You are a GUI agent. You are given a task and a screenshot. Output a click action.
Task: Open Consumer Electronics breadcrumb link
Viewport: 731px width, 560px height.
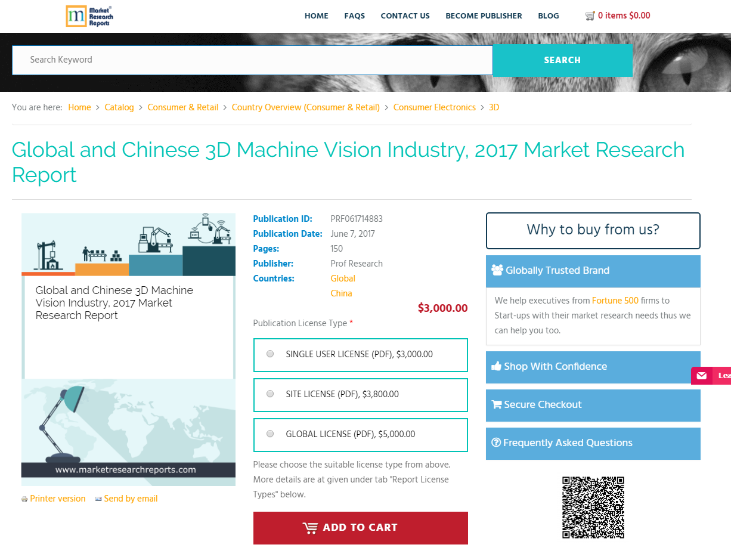tap(435, 107)
